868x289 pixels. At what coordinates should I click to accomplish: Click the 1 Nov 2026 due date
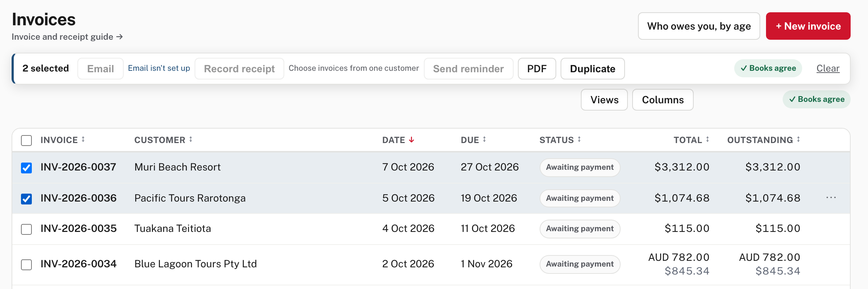(486, 264)
